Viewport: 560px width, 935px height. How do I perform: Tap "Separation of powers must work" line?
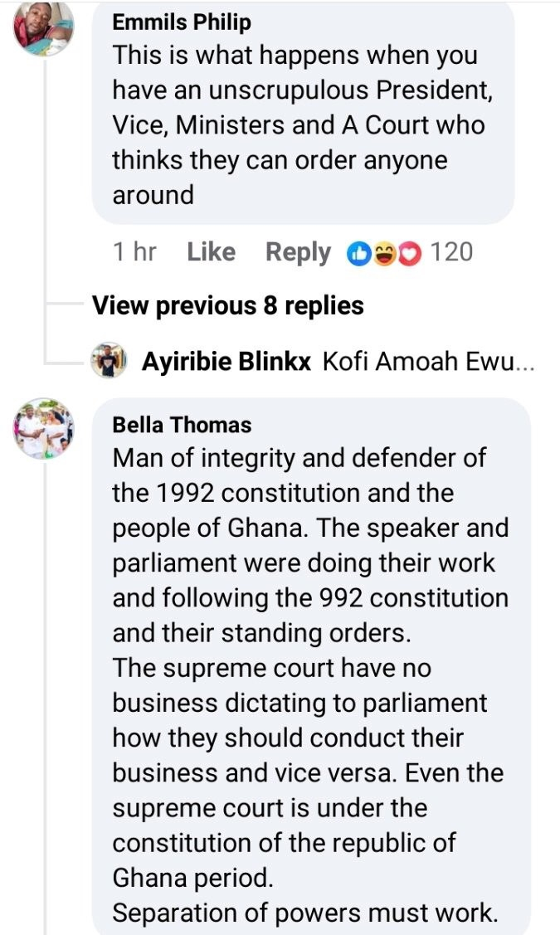tap(304, 913)
